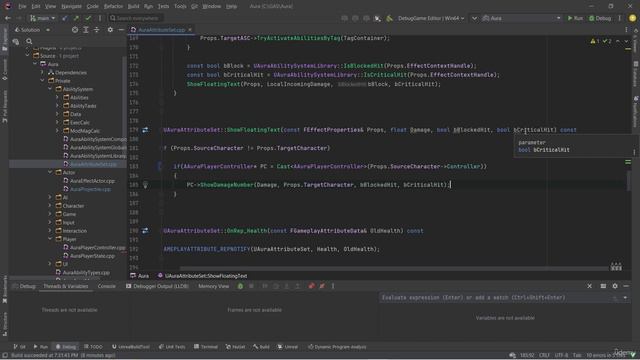Click the Git push arrow icon
Image resolution: width=640 pixels, height=360 pixels.
76,18
